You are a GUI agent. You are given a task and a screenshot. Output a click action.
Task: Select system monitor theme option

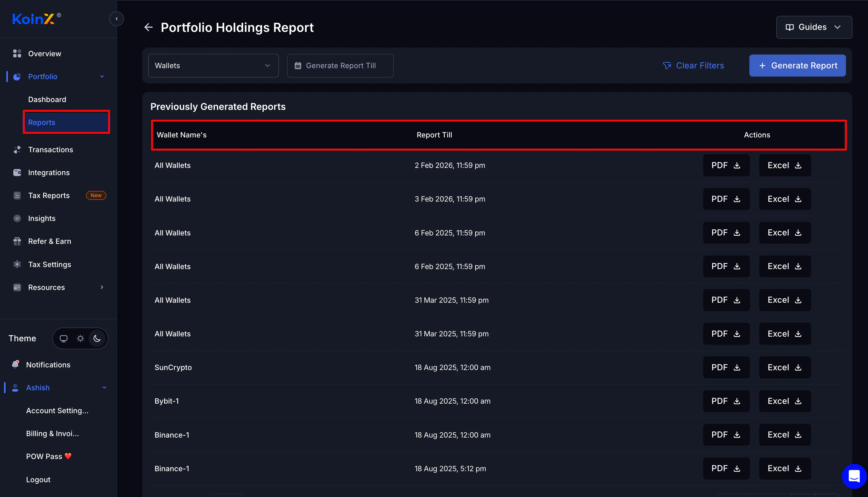(64, 338)
